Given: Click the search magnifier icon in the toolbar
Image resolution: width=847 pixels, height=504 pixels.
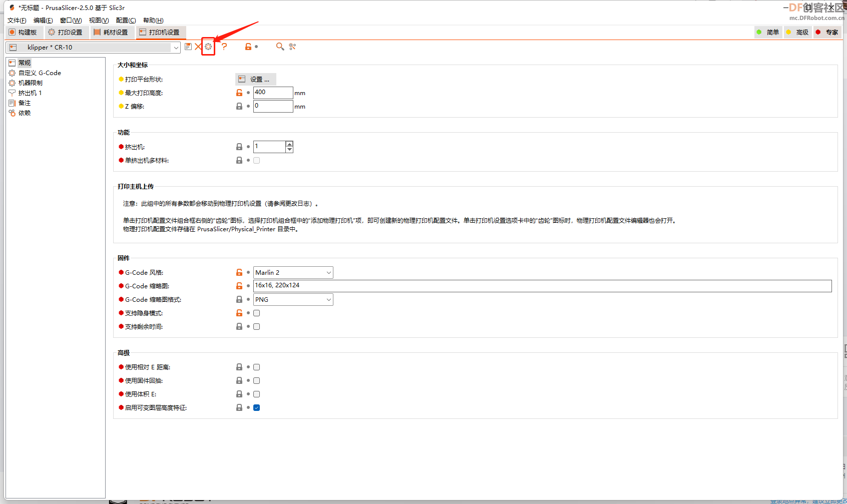Looking at the screenshot, I should coord(280,47).
